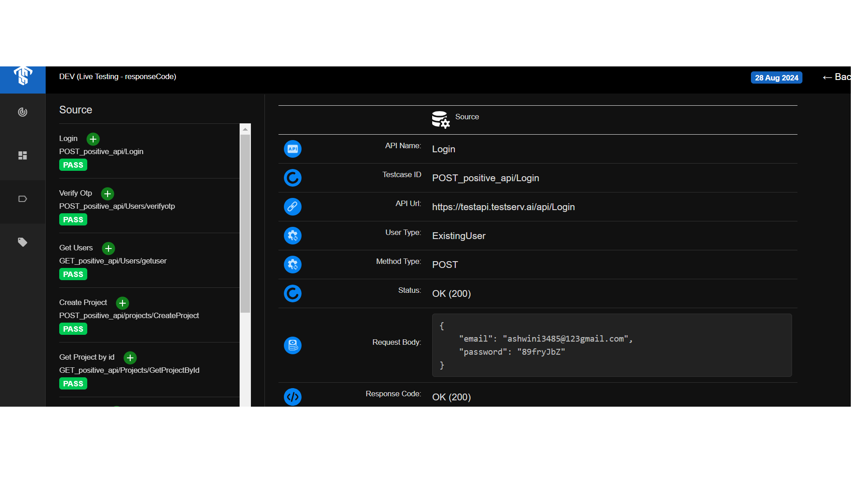Screen dimensions: 868x488
Task: Click the gear icon beside User Type
Action: (x=292, y=235)
